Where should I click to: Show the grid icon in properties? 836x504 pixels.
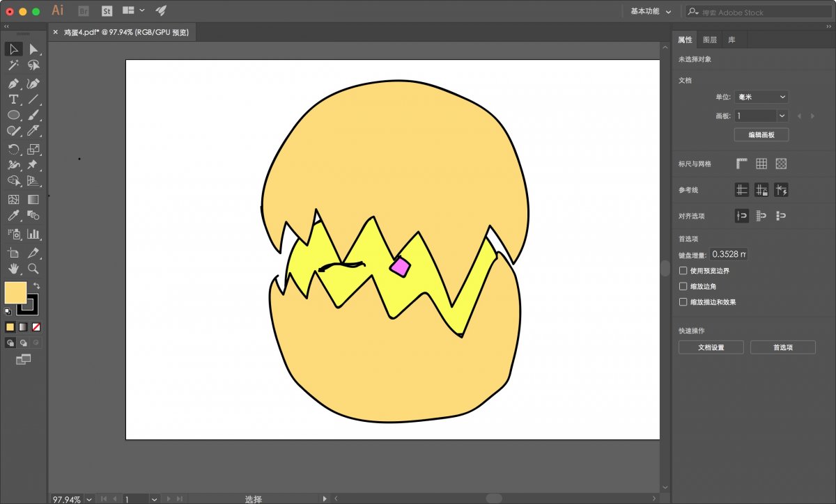(761, 164)
